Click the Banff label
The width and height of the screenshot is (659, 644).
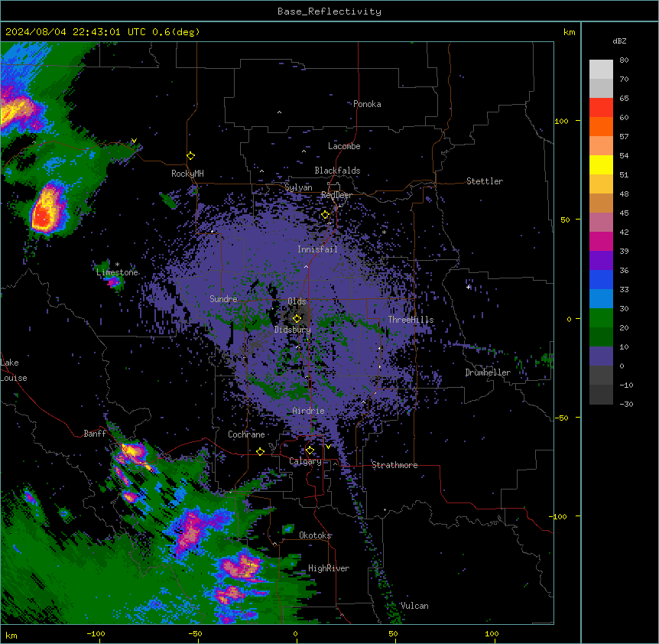[x=95, y=434]
